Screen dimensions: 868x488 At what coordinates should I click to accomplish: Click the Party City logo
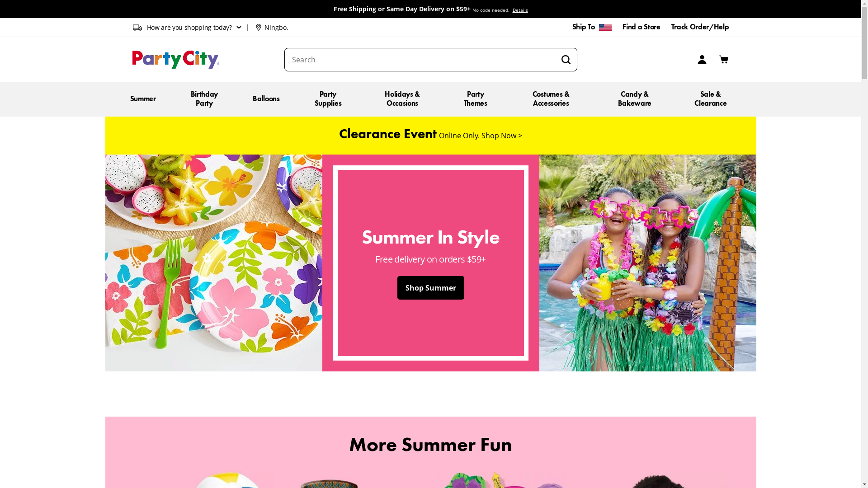(175, 60)
